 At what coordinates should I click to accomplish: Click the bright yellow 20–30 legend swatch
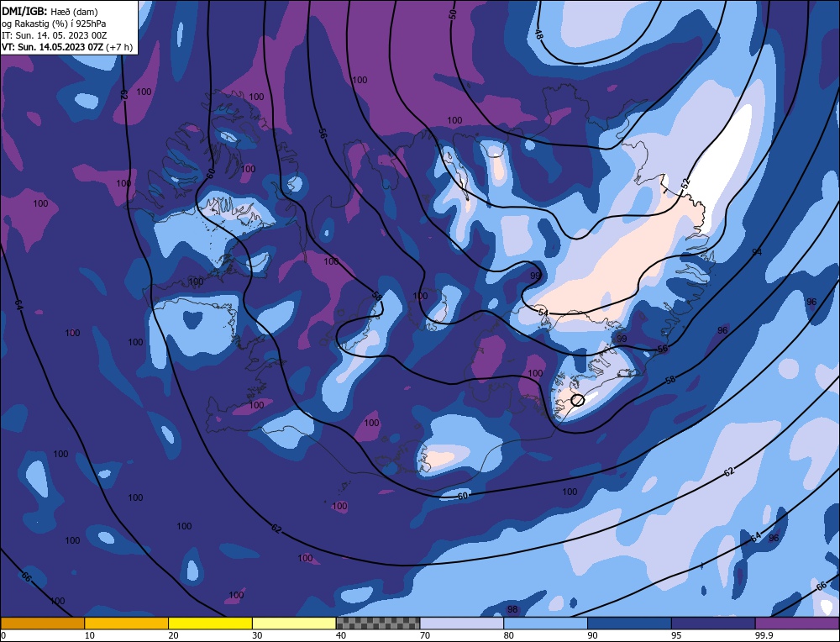[210, 623]
